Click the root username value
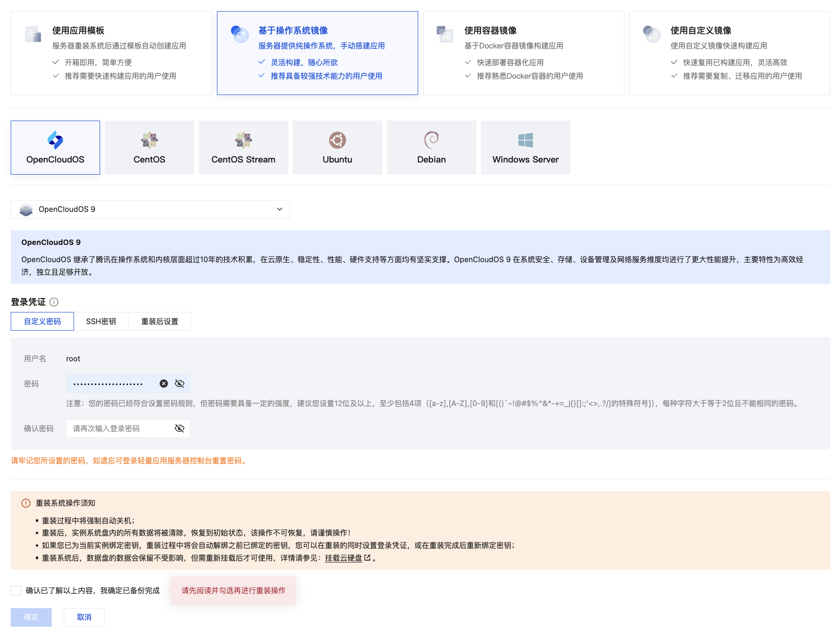The width and height of the screenshot is (840, 637). tap(73, 359)
